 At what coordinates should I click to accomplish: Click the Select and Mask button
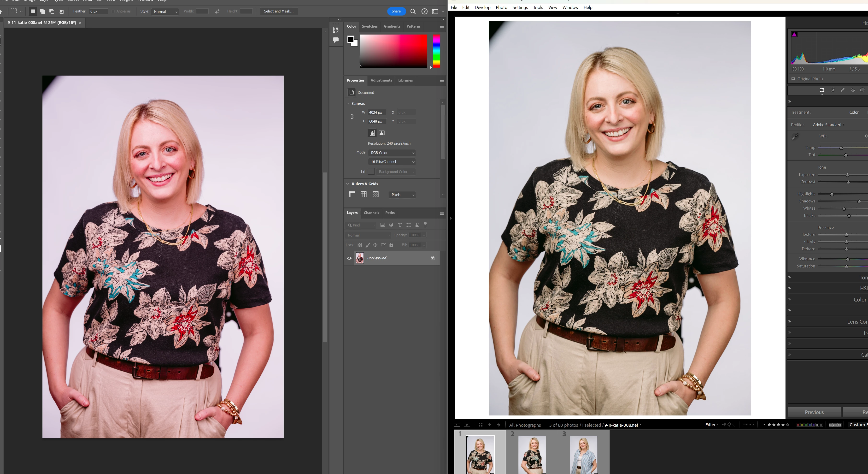[x=278, y=11]
